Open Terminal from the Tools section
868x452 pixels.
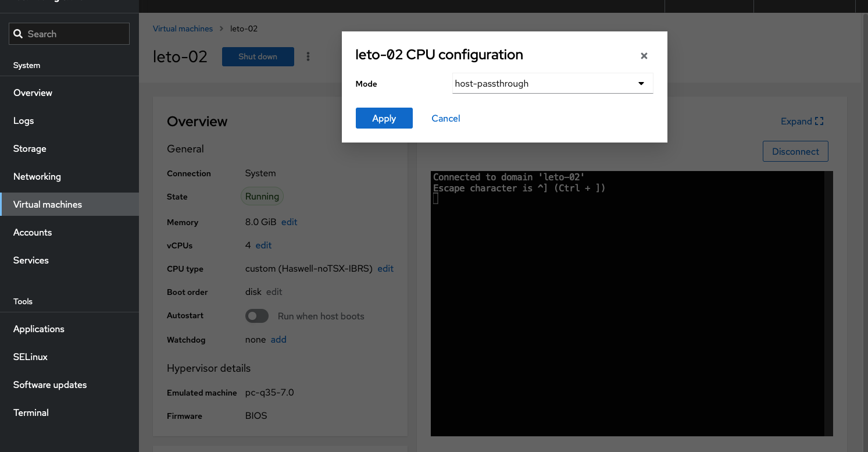[31, 413]
